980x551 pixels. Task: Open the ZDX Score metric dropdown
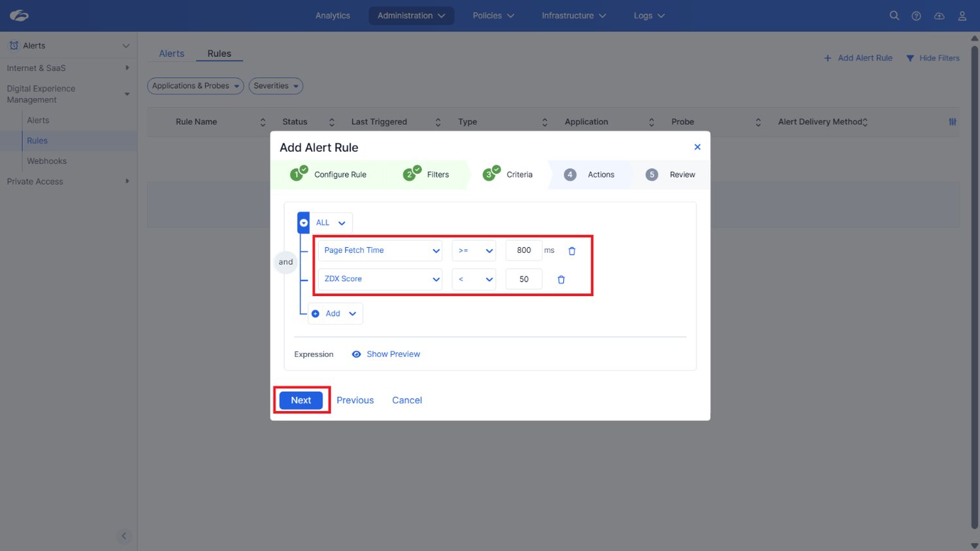tap(380, 279)
